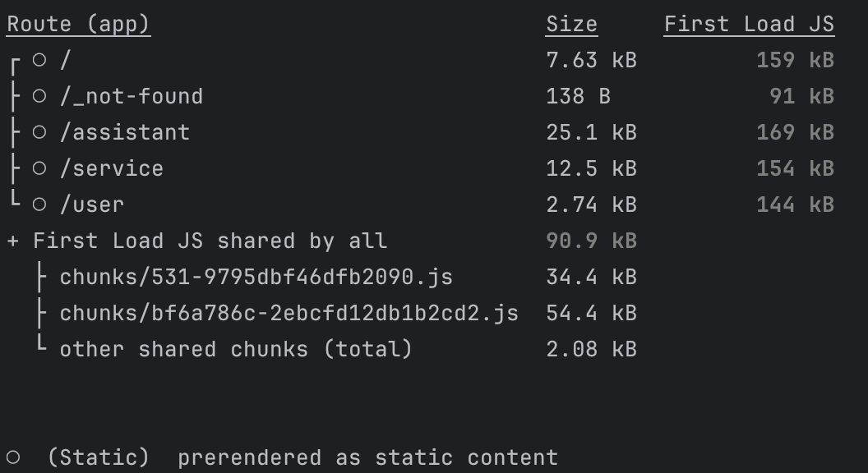
Task: Click the circle icon beside /_not-found route
Action: coord(39,96)
